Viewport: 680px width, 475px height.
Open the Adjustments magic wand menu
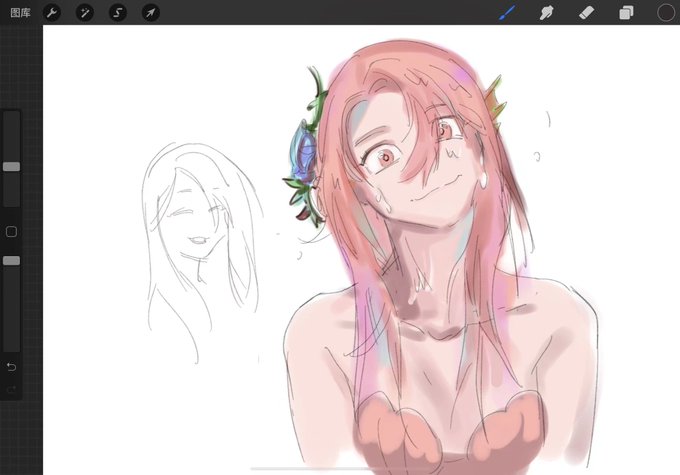pos(85,13)
